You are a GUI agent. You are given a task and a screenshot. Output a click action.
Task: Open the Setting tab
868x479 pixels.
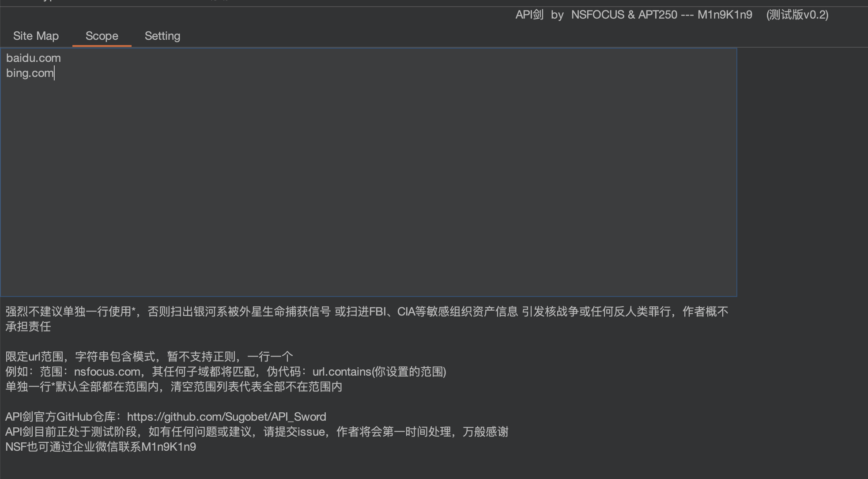tap(162, 36)
